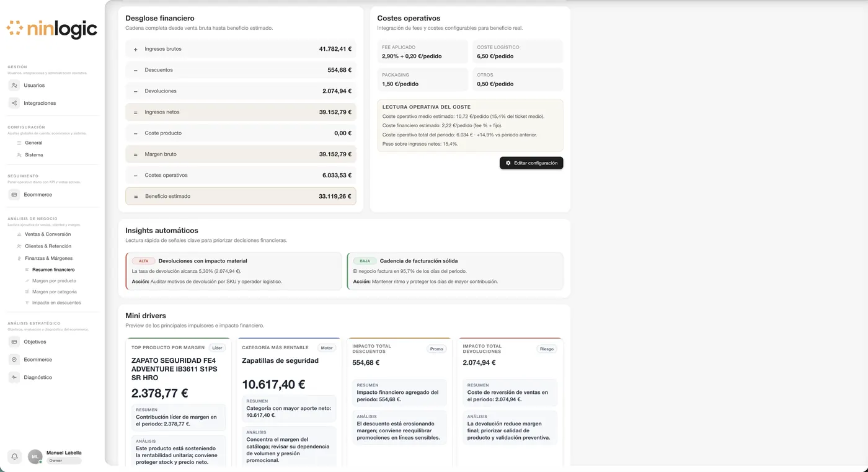Select Resumen financiero subitem
Screen dimensions: 868x472
coord(53,270)
